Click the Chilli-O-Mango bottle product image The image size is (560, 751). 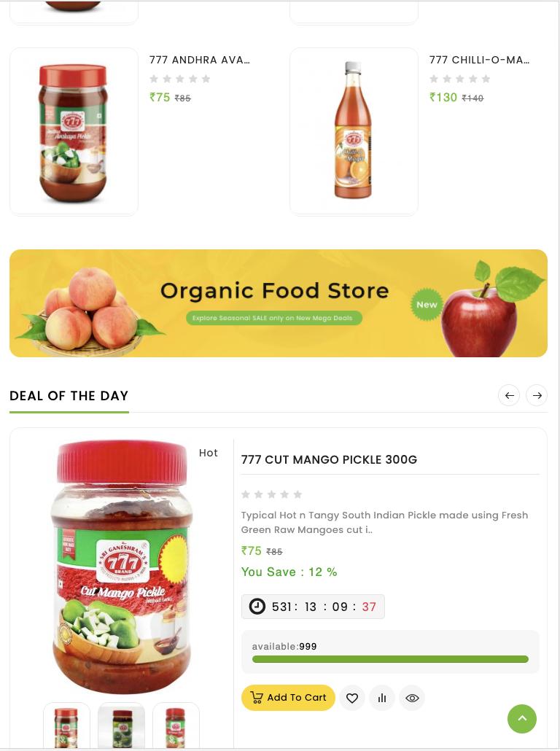354,132
